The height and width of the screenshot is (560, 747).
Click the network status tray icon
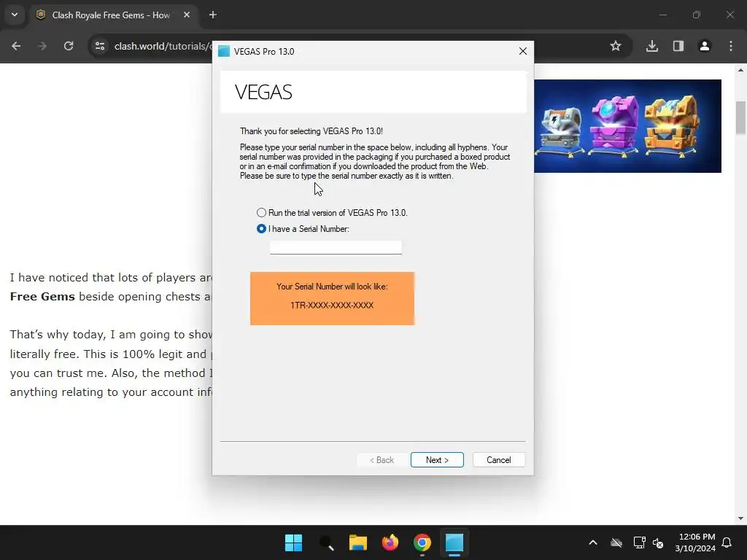coord(639,542)
